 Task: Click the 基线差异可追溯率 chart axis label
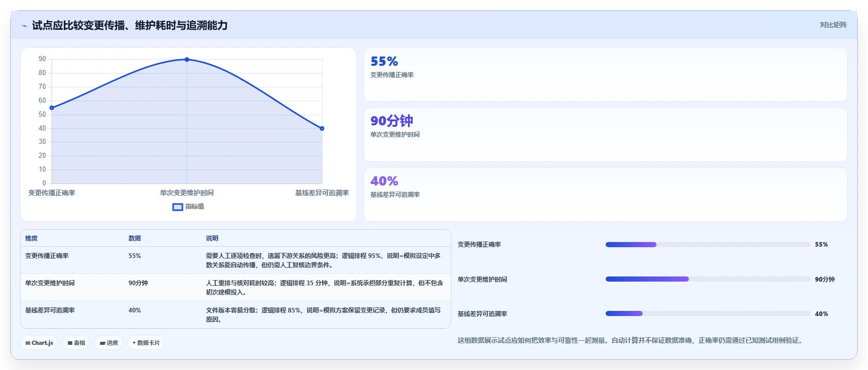coord(322,193)
